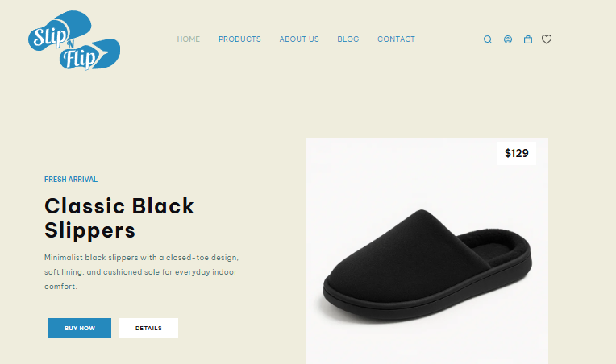Open the search magnifier icon

pyautogui.click(x=488, y=39)
